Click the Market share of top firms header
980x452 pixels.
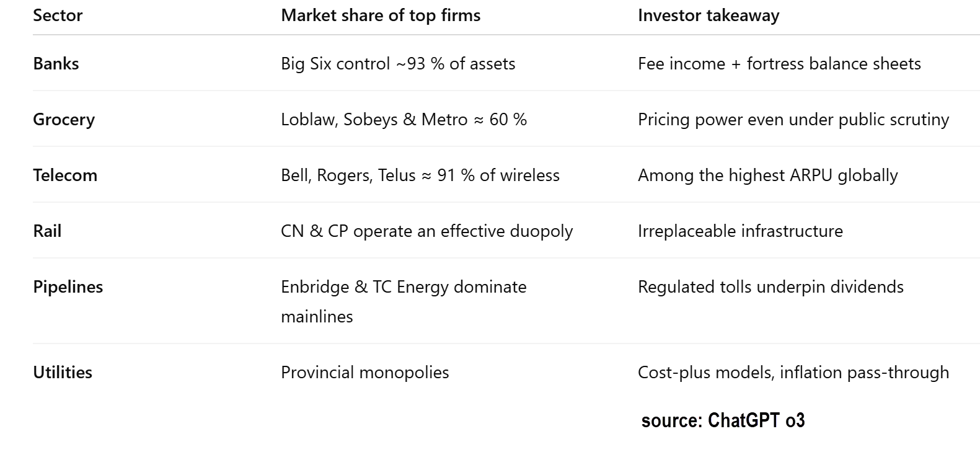pyautogui.click(x=381, y=16)
